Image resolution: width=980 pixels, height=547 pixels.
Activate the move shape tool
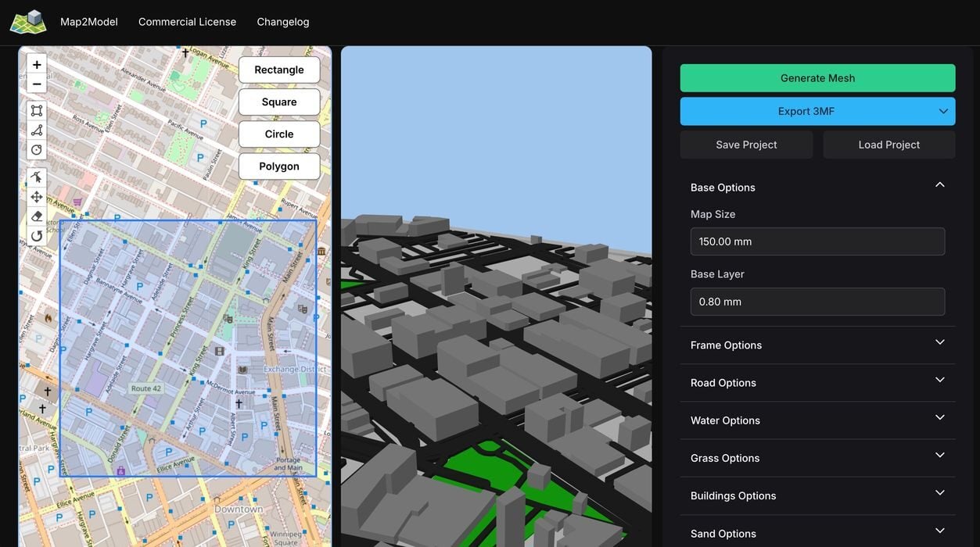[x=37, y=197]
